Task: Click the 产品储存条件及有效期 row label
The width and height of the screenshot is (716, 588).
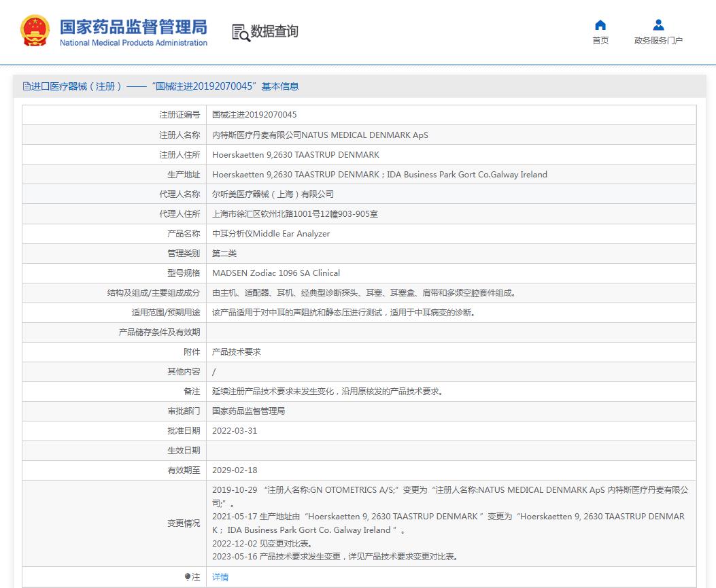Action: coord(159,332)
